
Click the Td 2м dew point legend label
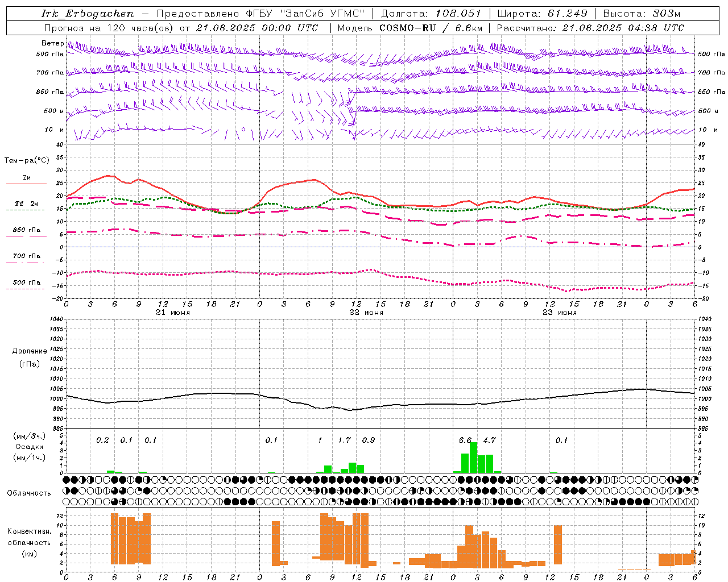pos(26,203)
